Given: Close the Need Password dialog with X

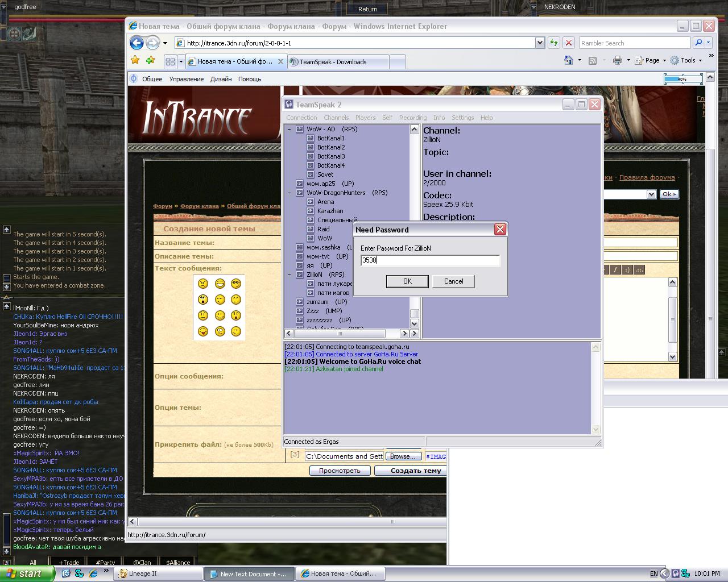Looking at the screenshot, I should click(x=500, y=229).
